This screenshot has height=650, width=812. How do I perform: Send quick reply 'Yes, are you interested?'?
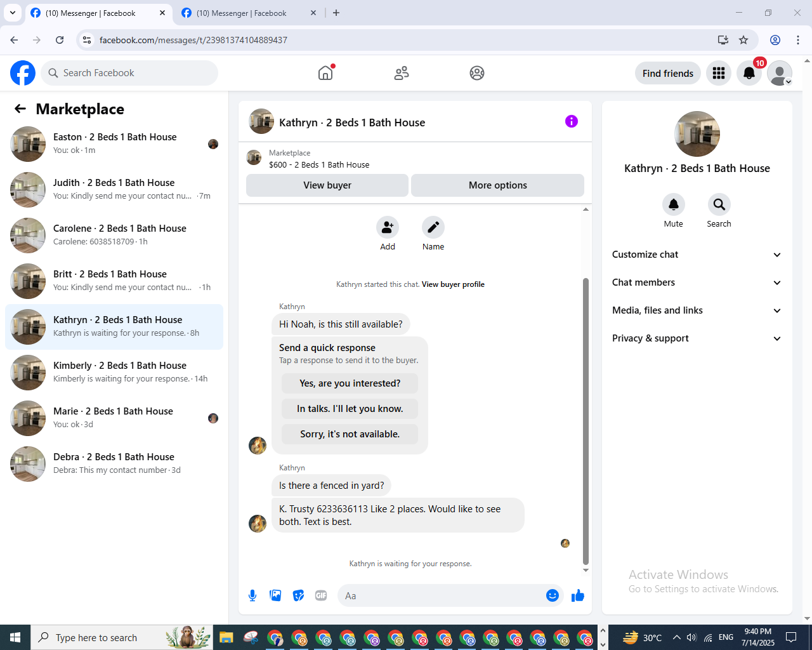pos(350,383)
